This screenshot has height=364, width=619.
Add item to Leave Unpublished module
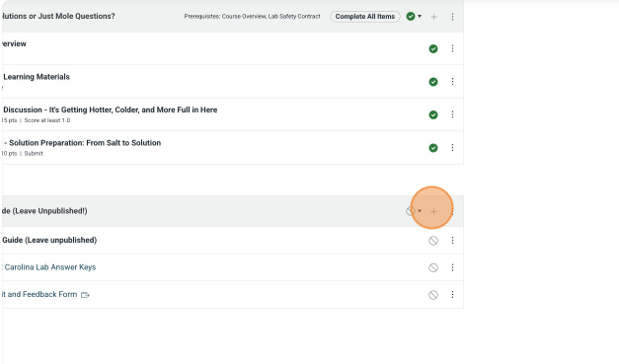pos(433,211)
